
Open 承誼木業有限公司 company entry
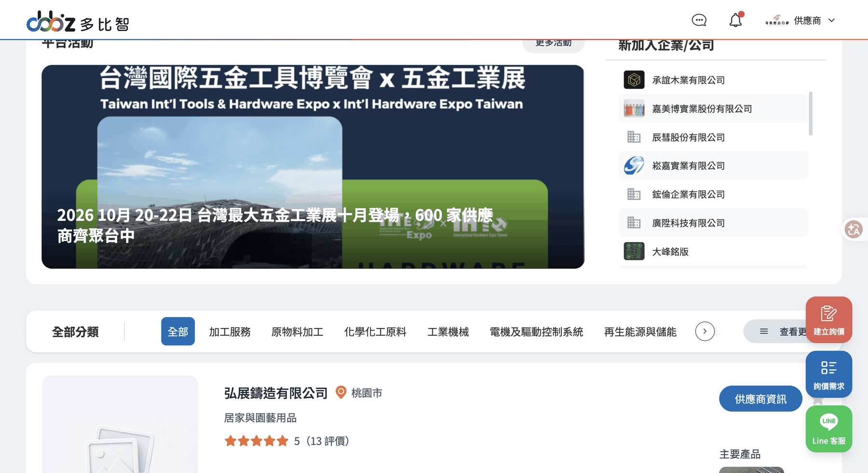click(713, 80)
